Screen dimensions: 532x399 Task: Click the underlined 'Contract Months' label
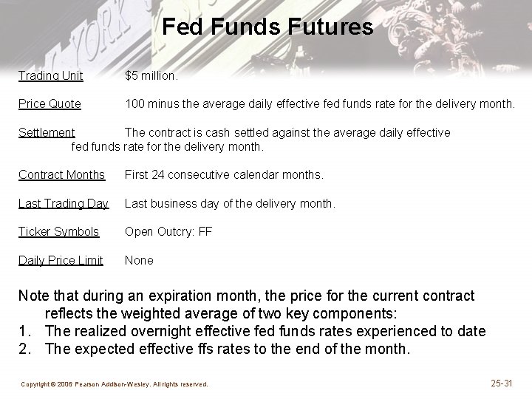pyautogui.click(x=61, y=175)
